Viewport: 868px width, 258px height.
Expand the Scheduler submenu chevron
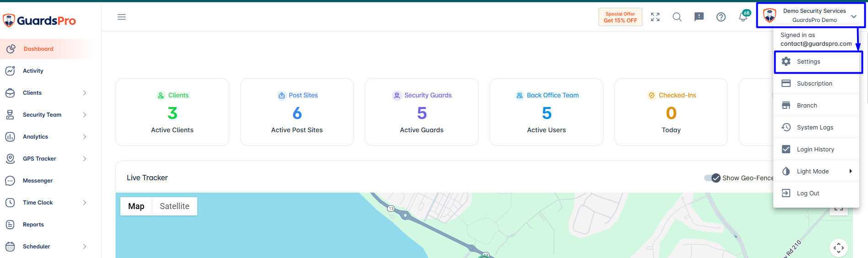85,247
